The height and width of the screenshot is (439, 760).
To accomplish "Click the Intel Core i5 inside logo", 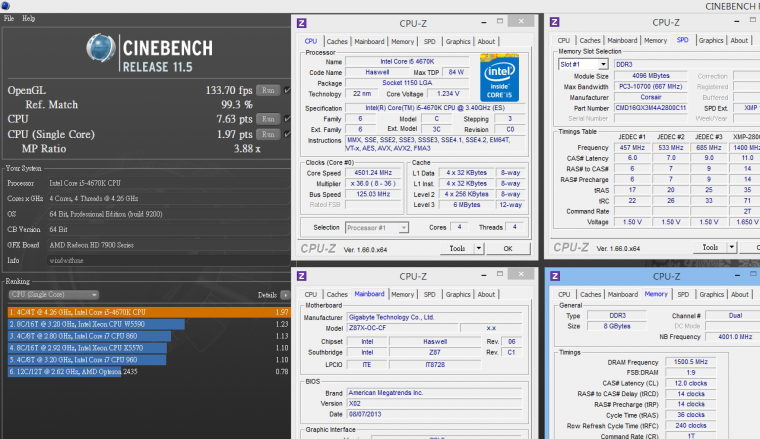I will 499,78.
